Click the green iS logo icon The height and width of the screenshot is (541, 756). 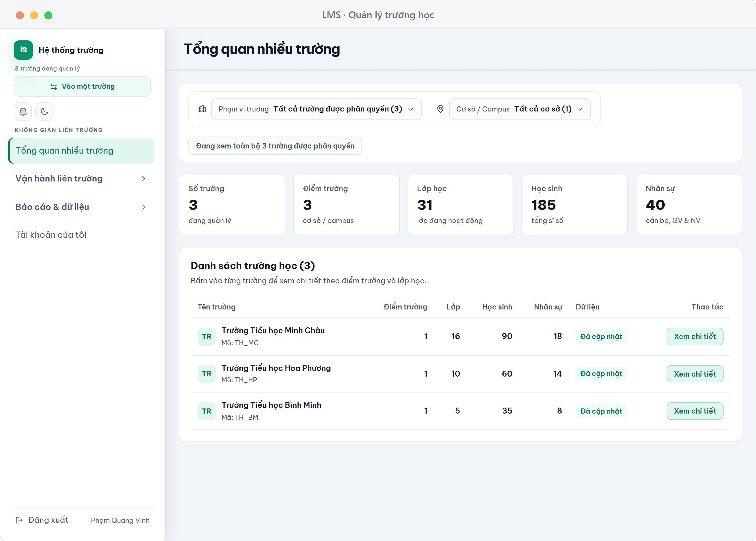pyautogui.click(x=23, y=50)
